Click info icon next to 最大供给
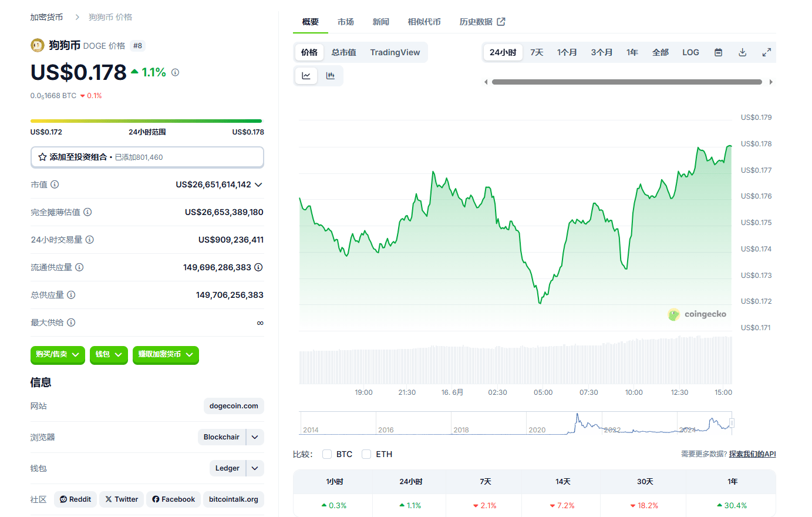812x517 pixels. (x=71, y=323)
